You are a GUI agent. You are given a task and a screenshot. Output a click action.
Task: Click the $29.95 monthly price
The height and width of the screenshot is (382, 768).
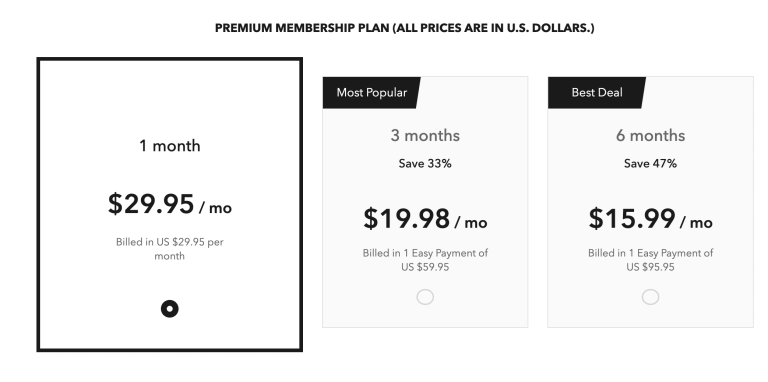pos(151,204)
